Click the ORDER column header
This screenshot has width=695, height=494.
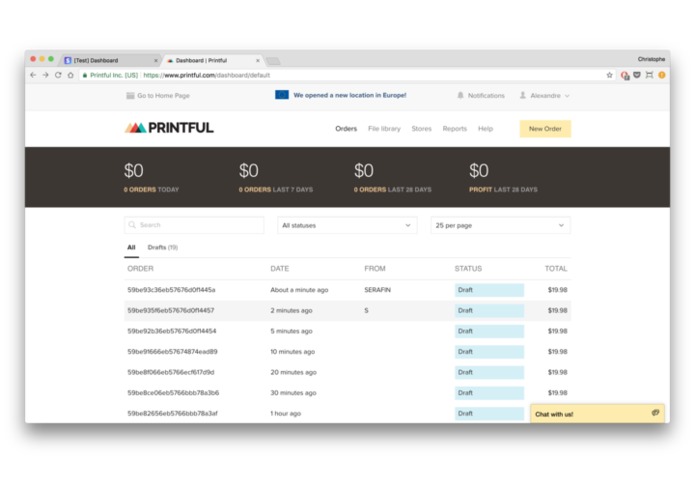click(141, 269)
